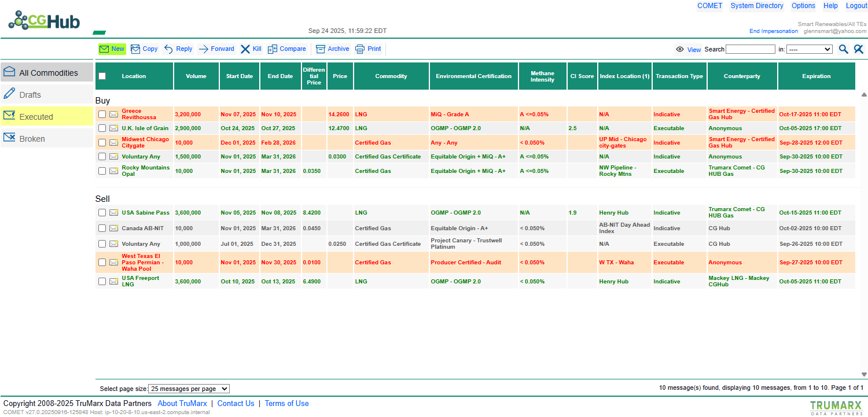
Task: Open the Contact Us link
Action: pos(236,404)
